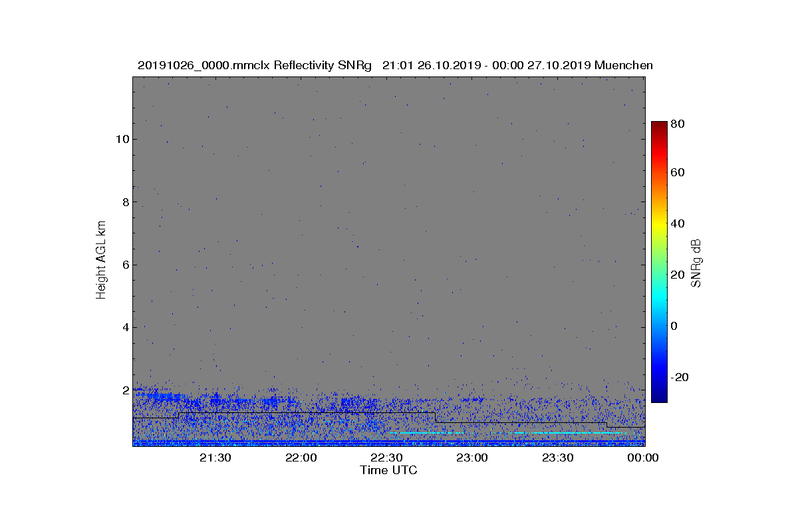Click the colorbar tick value -20
Image resolution: width=798 pixels, height=532 pixels.
[680, 377]
